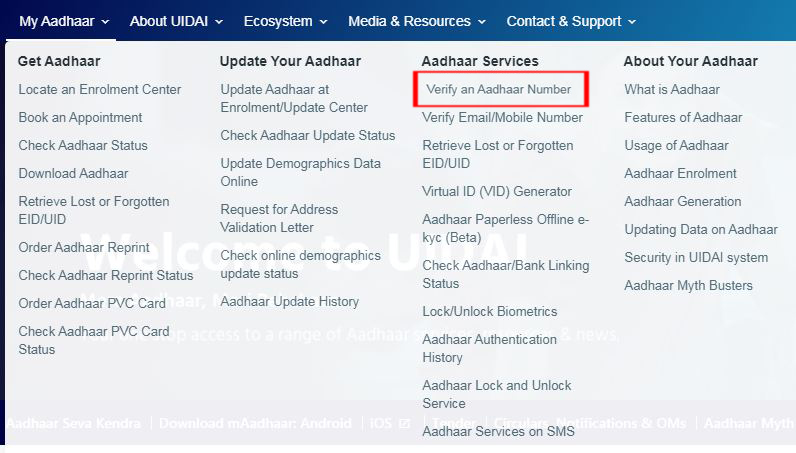Image resolution: width=796 pixels, height=453 pixels.
Task: Click the chevron next to My Aadhaar
Action: click(105, 22)
